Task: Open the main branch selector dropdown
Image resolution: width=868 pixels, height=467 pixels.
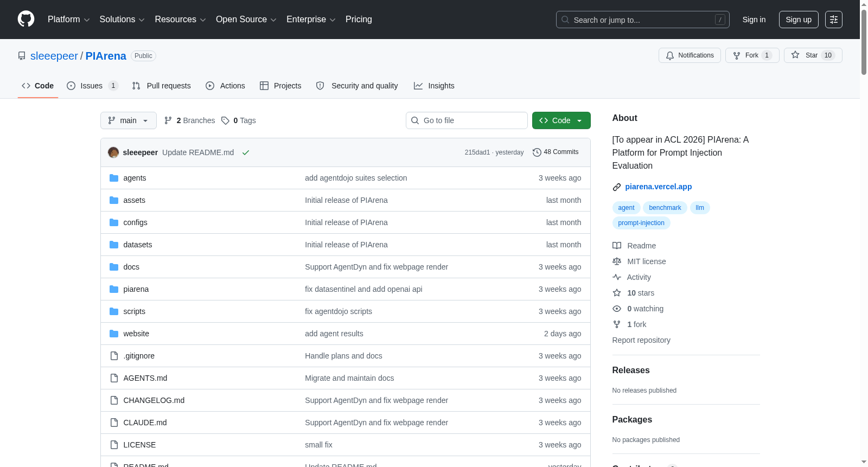Action: click(129, 120)
